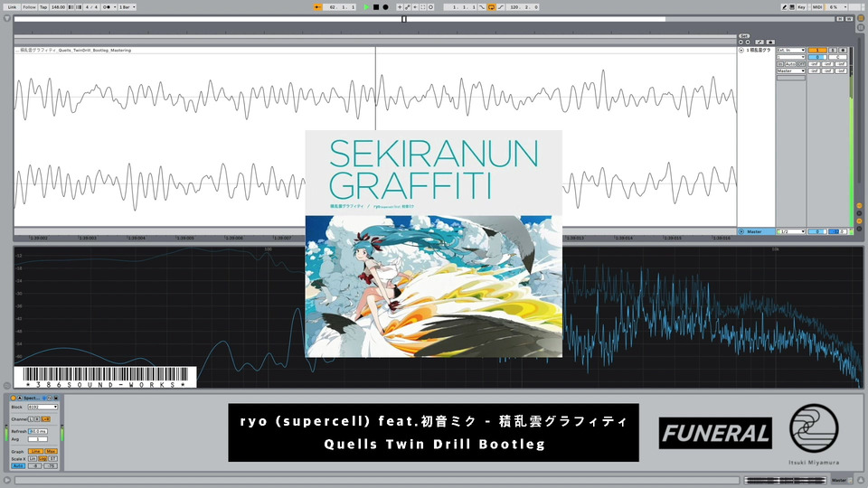Image resolution: width=868 pixels, height=488 pixels.
Task: Toggle Automation Arm icon
Action: tap(408, 7)
